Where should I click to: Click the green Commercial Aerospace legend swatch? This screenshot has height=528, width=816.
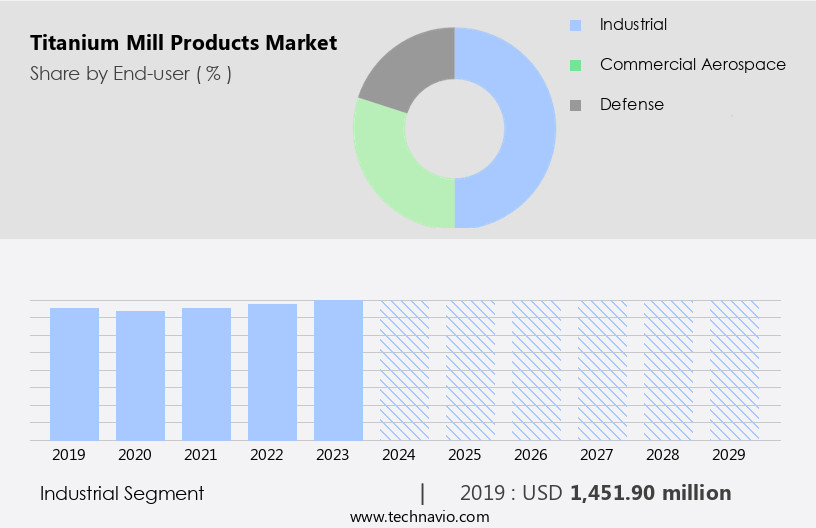(x=575, y=65)
